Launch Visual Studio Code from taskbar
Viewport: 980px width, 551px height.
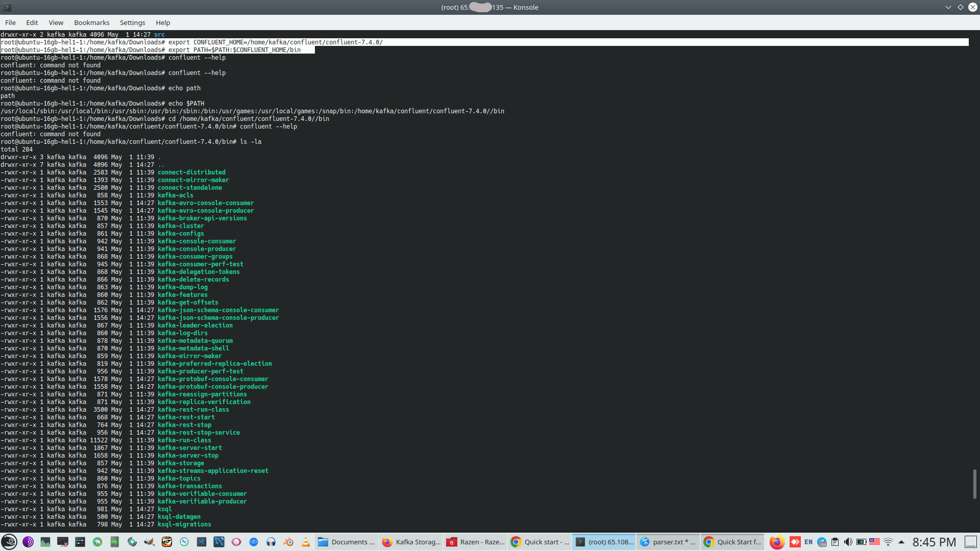pyautogui.click(x=202, y=542)
